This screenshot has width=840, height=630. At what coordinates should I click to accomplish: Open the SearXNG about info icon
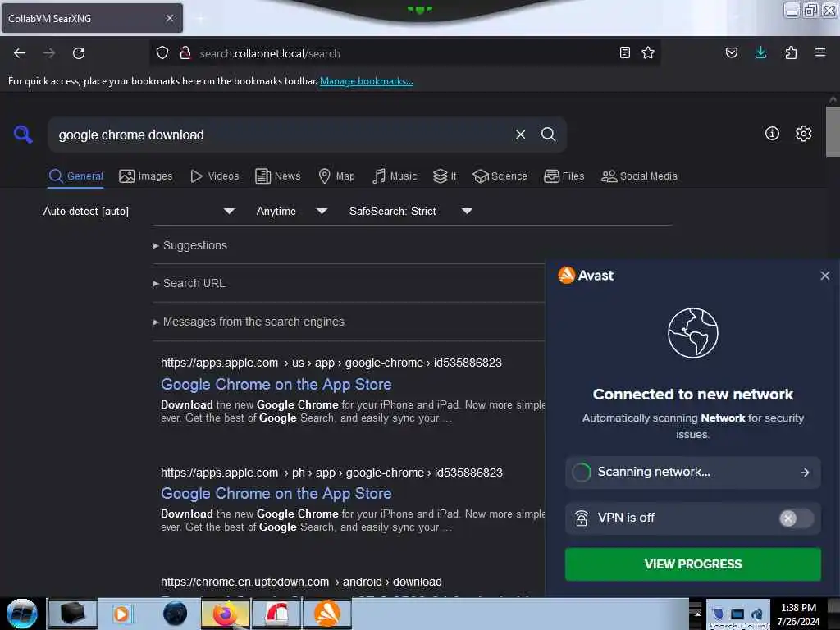772,134
